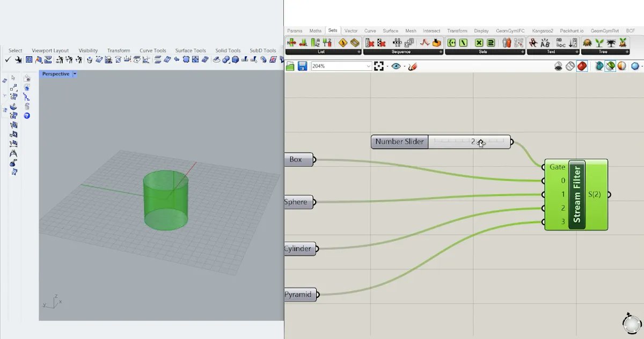Viewport: 644px width, 339px height.
Task: Open the Kangaroo2 tab
Action: coord(543,31)
